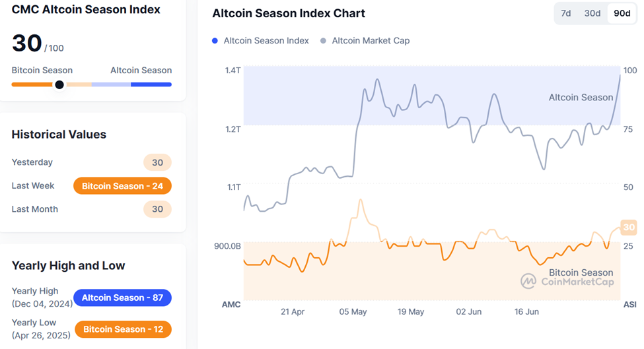The image size is (644, 349).
Task: Click the 16 Jun date marker
Action: pyautogui.click(x=527, y=311)
